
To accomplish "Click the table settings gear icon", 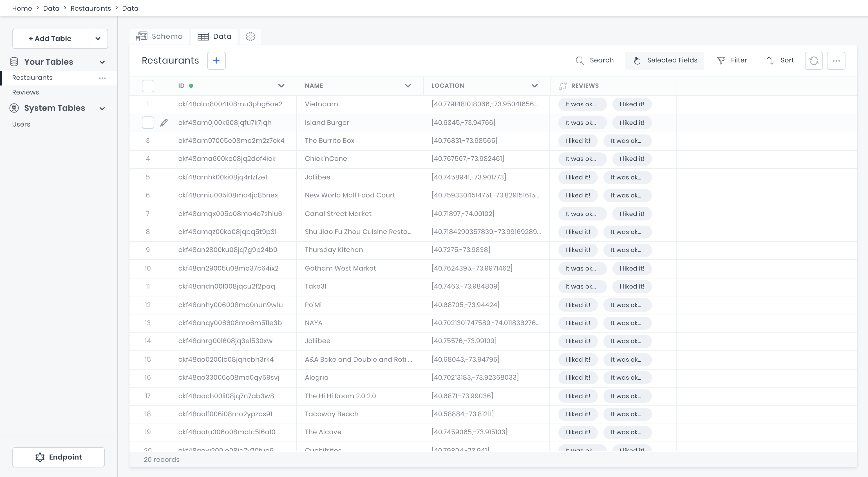I will [x=250, y=37].
